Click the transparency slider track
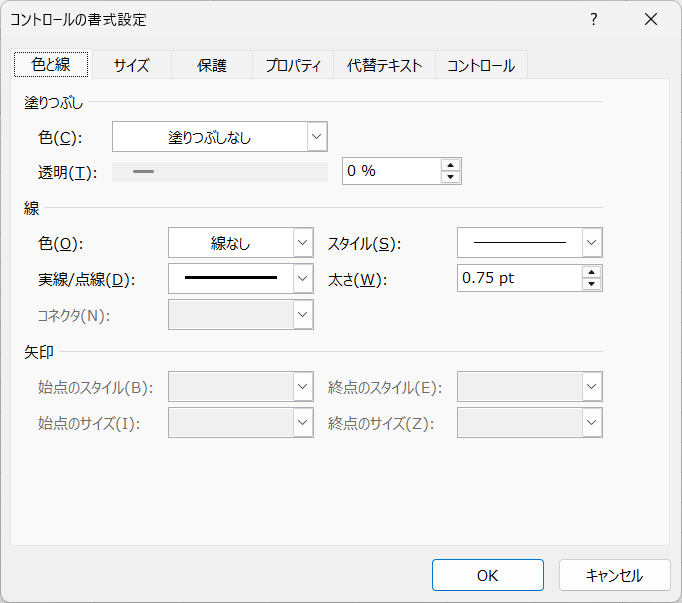 [220, 172]
